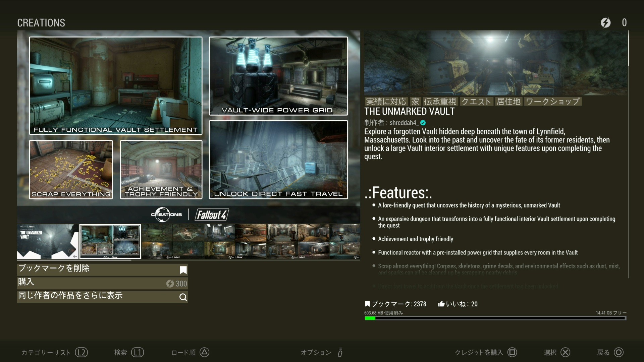The height and width of the screenshot is (362, 644).
Task: Click the credit icon beside the 300 price
Action: click(170, 284)
